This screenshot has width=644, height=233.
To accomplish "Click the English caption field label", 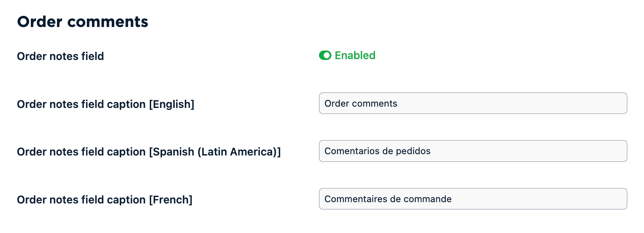I will 105,104.
